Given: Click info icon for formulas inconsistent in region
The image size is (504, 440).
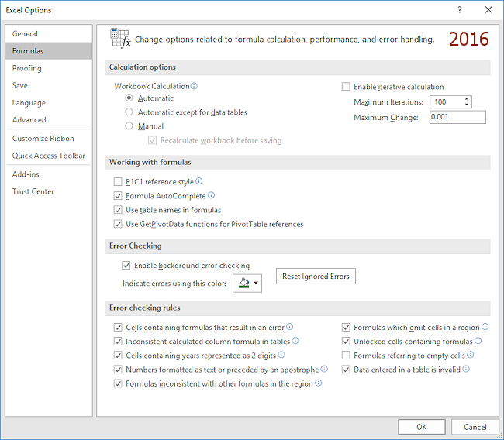Looking at the screenshot, I should tap(318, 383).
